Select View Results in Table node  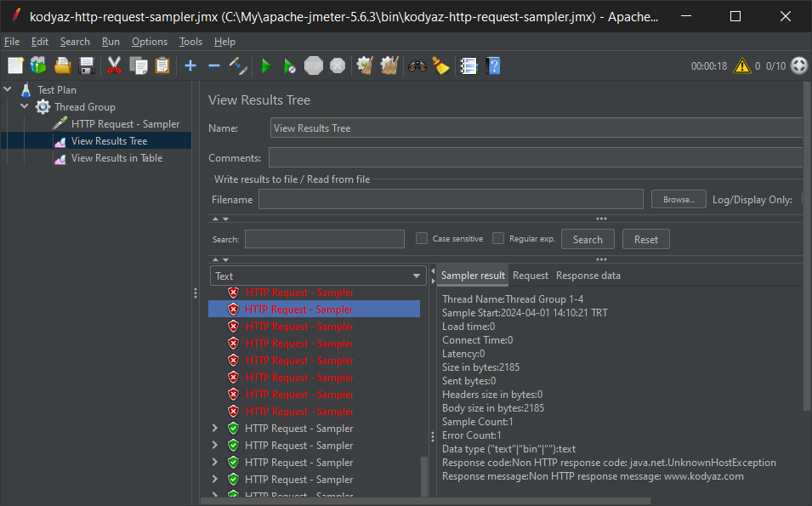tap(117, 158)
